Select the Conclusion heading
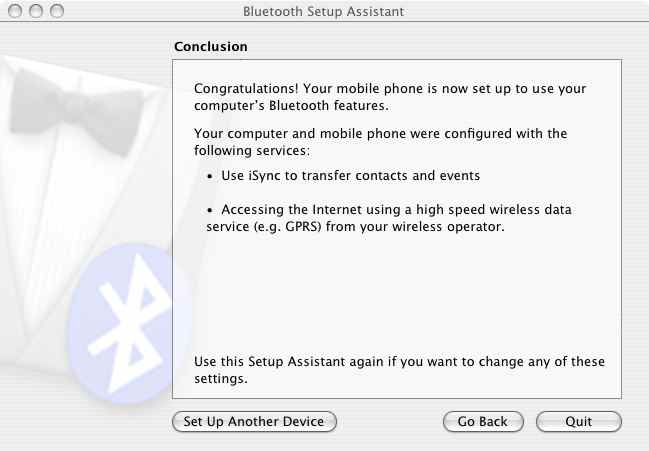The image size is (649, 451). [211, 46]
